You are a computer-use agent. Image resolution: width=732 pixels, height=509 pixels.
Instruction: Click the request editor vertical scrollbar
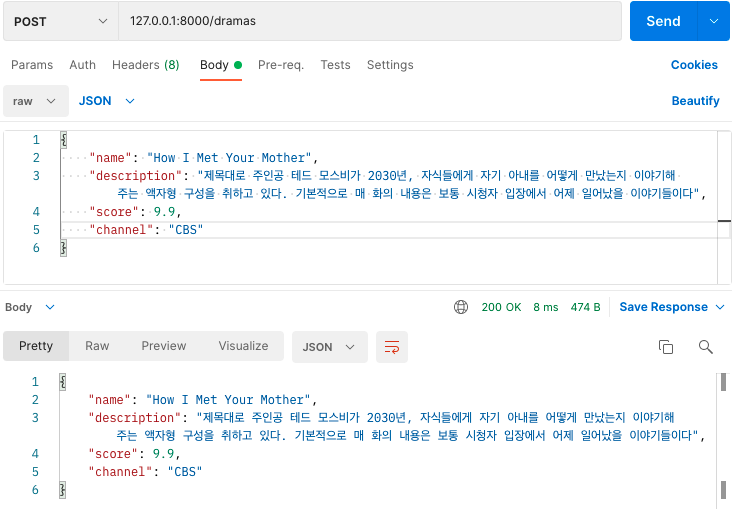click(724, 207)
